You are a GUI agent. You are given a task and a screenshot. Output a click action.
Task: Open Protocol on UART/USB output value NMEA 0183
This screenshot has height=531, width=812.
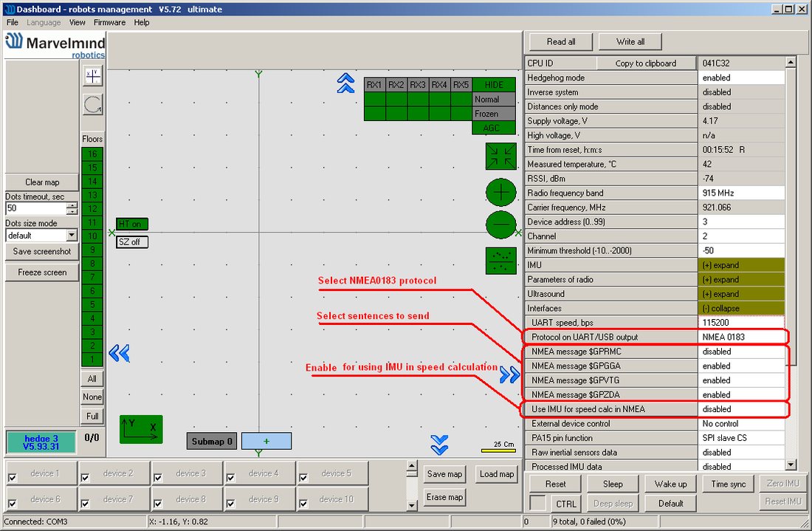tap(741, 338)
